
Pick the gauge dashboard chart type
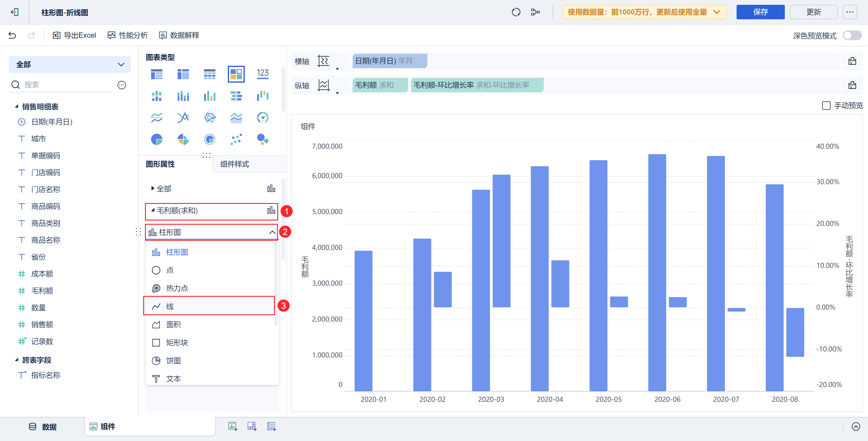(x=263, y=118)
